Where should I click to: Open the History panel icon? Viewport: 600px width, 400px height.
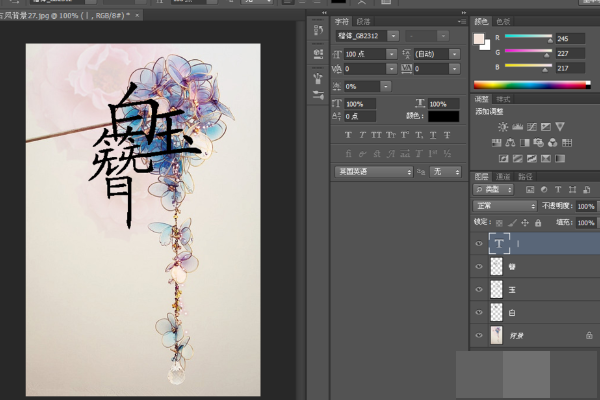[318, 29]
